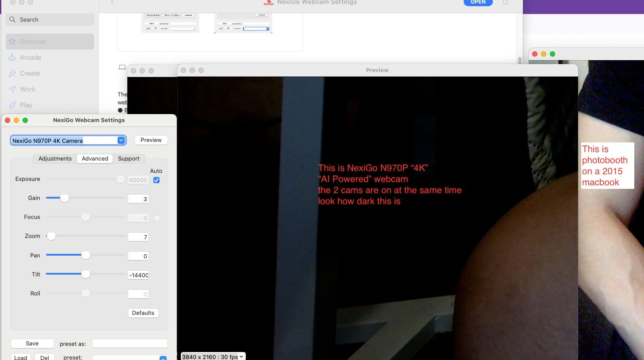
Task: Click the share icon next to OPEN
Action: coord(505,2)
